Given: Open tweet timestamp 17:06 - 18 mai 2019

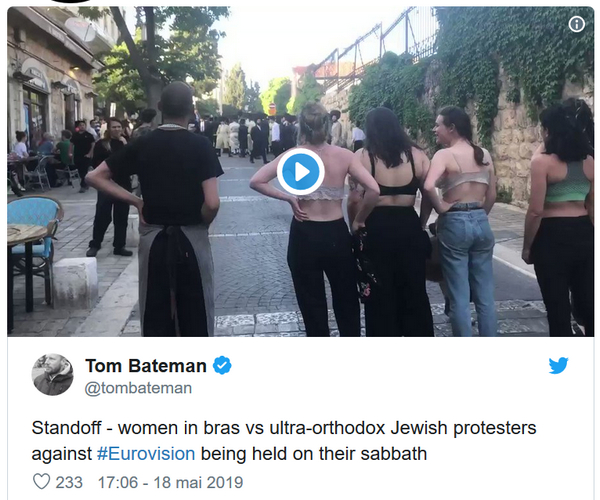Looking at the screenshot, I should (x=171, y=482).
